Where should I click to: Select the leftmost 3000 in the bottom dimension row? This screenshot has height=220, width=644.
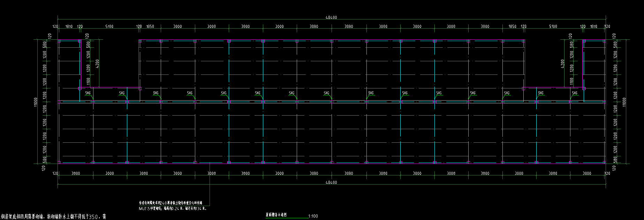point(76,173)
